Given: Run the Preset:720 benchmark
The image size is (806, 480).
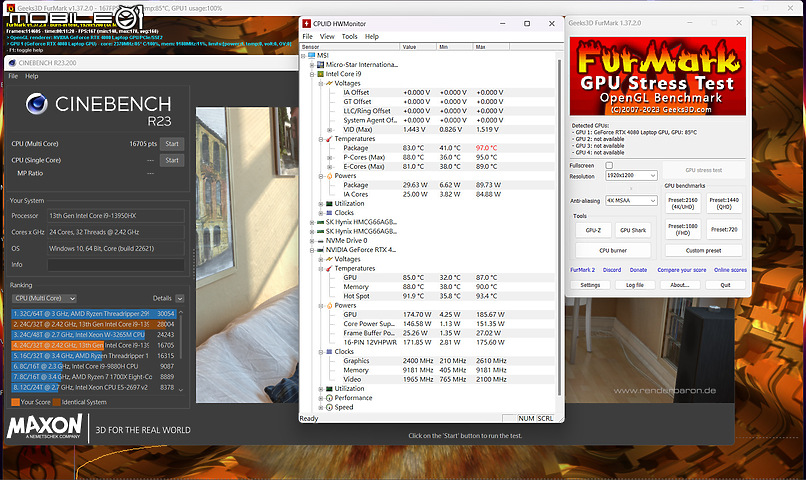Looking at the screenshot, I should (724, 229).
